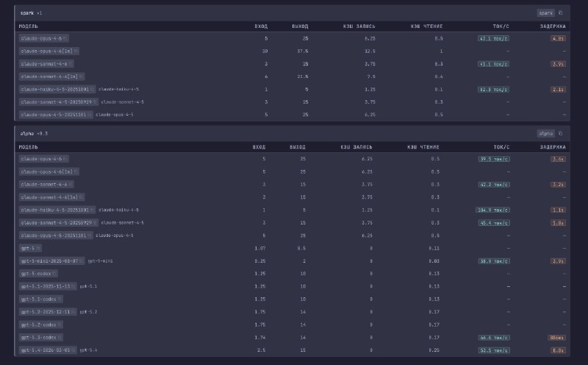
Task: Click the 866ms latency badge
Action: tap(557, 336)
